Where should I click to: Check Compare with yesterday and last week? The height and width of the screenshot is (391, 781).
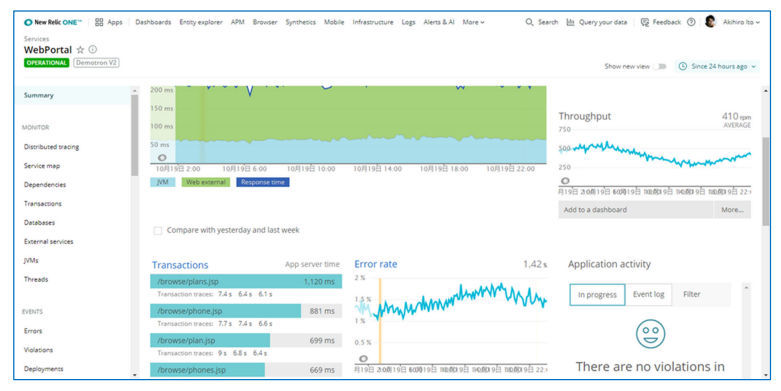coord(158,231)
